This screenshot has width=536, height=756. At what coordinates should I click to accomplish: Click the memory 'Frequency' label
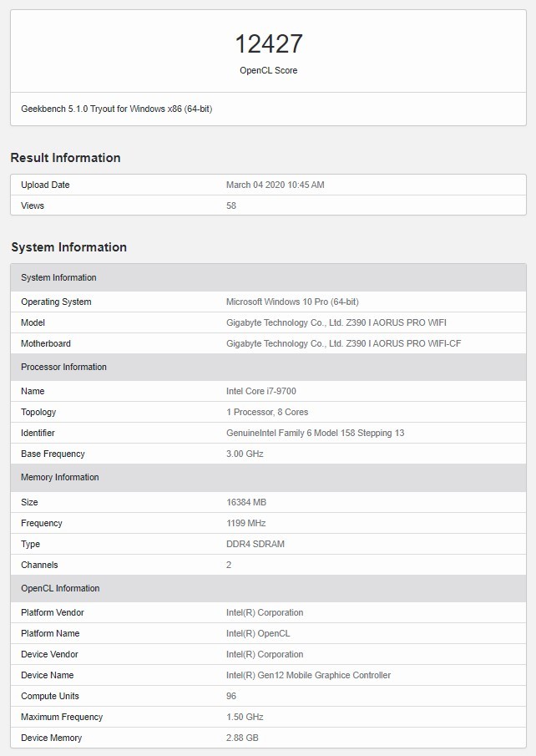(42, 523)
